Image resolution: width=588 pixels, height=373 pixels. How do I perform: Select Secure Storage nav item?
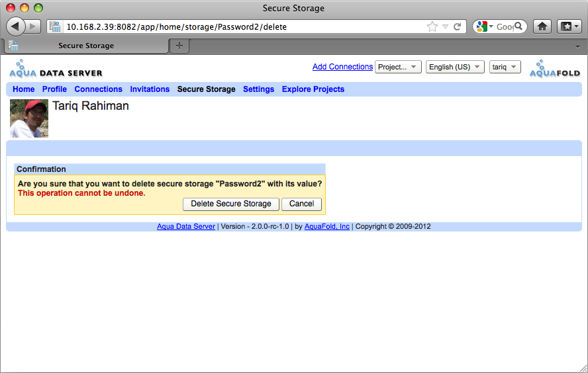(206, 89)
